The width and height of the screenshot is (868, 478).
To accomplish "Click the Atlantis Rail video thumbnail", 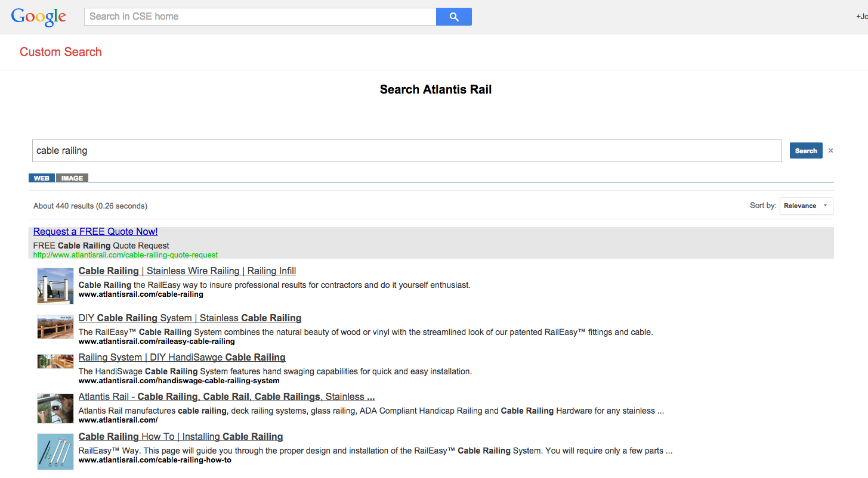I will click(55, 408).
